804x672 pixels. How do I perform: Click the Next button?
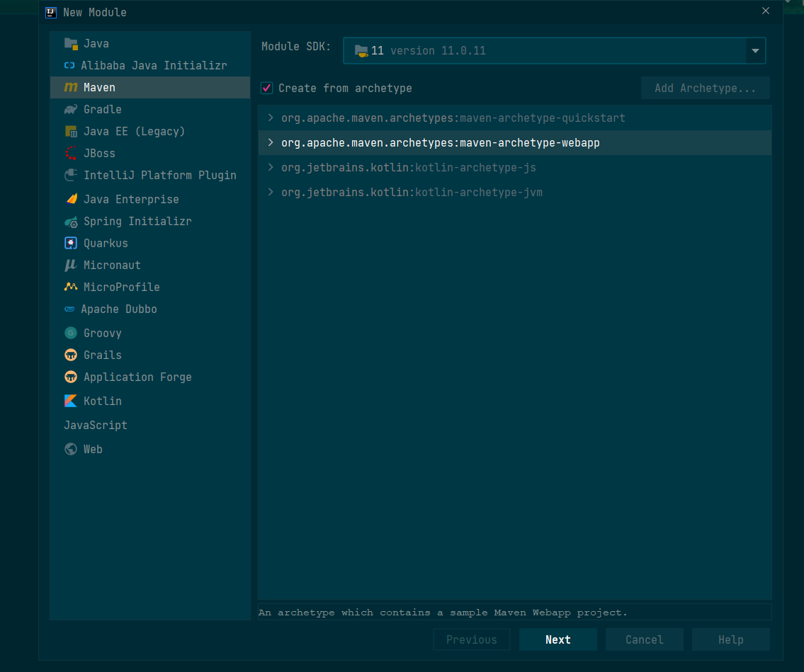point(558,639)
